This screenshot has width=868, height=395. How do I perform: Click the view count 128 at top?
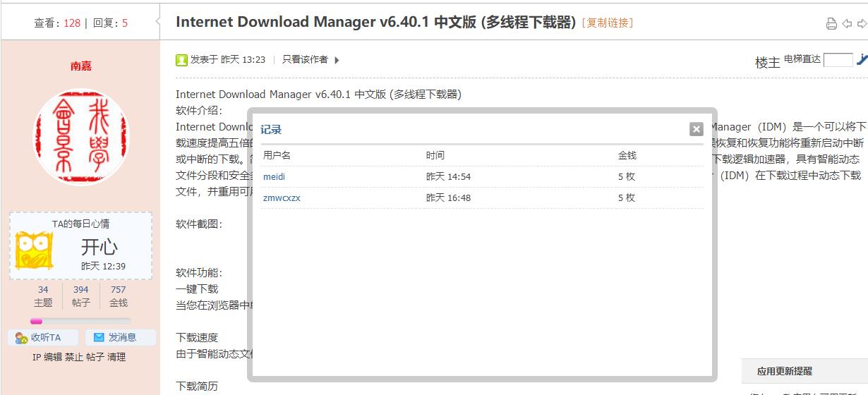coord(72,23)
